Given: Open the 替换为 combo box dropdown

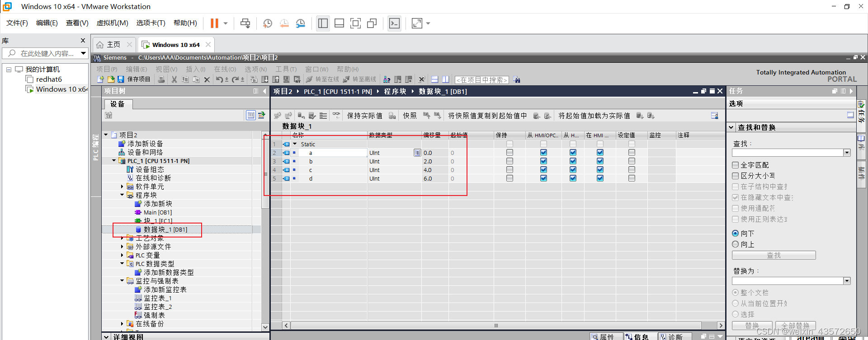Looking at the screenshot, I should [847, 281].
